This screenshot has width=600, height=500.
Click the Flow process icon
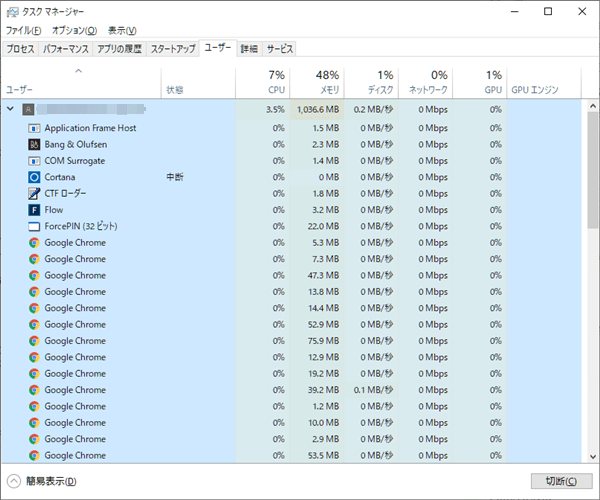click(x=34, y=210)
